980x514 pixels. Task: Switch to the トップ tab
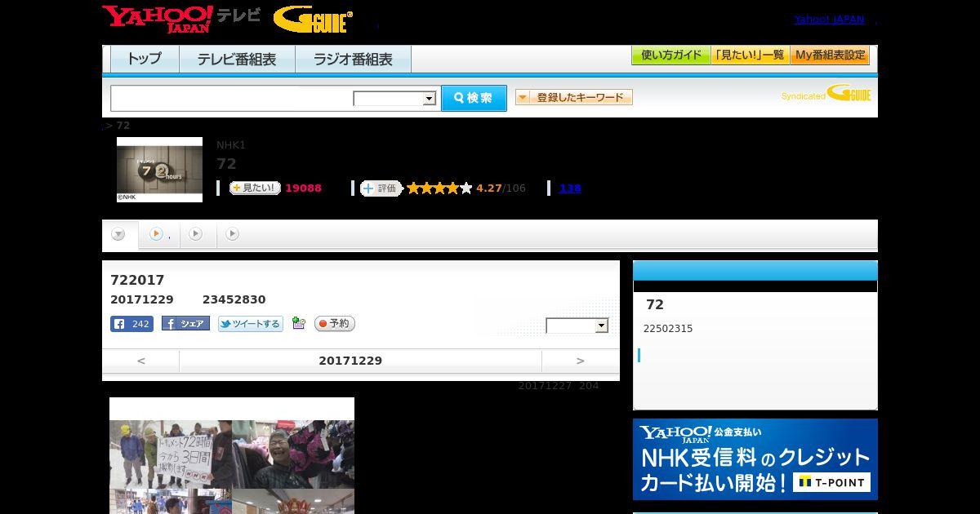pyautogui.click(x=145, y=60)
